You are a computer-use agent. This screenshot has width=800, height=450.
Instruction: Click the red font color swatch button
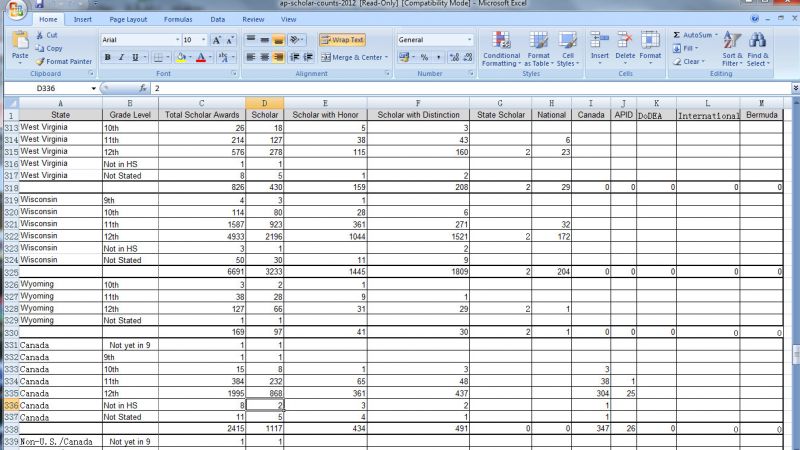coord(201,58)
